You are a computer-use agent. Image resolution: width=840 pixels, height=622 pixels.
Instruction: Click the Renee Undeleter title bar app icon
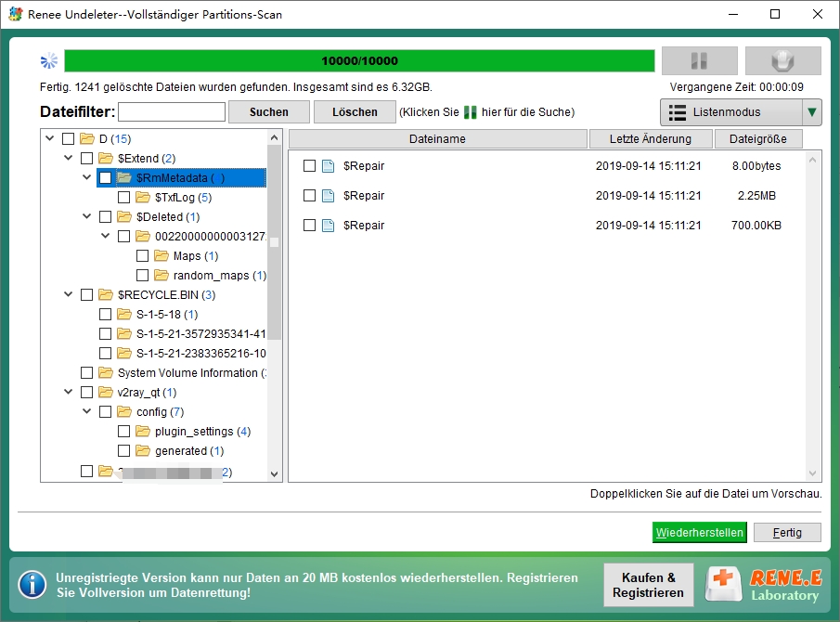click(16, 14)
